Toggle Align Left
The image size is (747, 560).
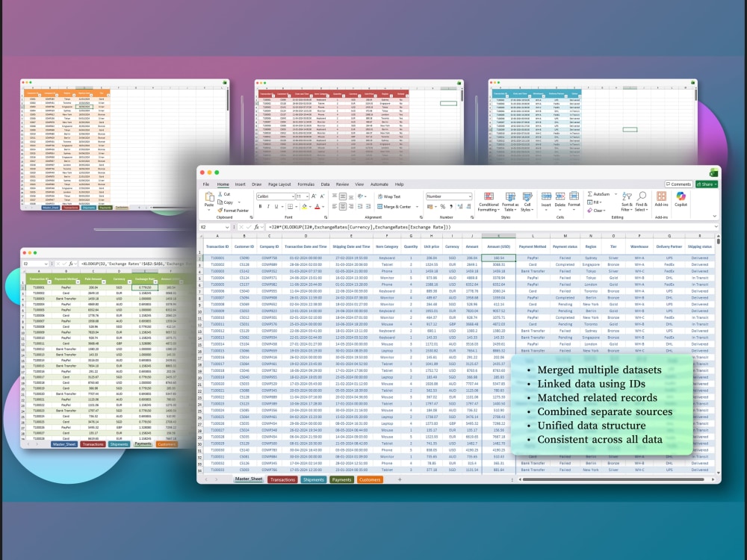[x=335, y=206]
